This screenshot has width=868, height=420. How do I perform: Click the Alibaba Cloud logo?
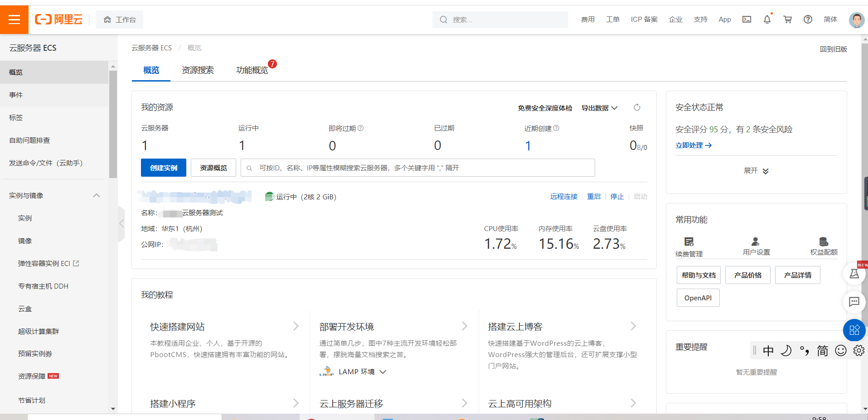click(x=59, y=19)
